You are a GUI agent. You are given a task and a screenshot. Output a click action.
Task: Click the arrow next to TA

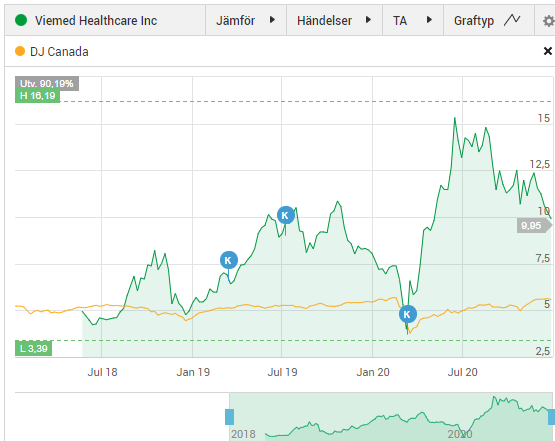coord(429,20)
